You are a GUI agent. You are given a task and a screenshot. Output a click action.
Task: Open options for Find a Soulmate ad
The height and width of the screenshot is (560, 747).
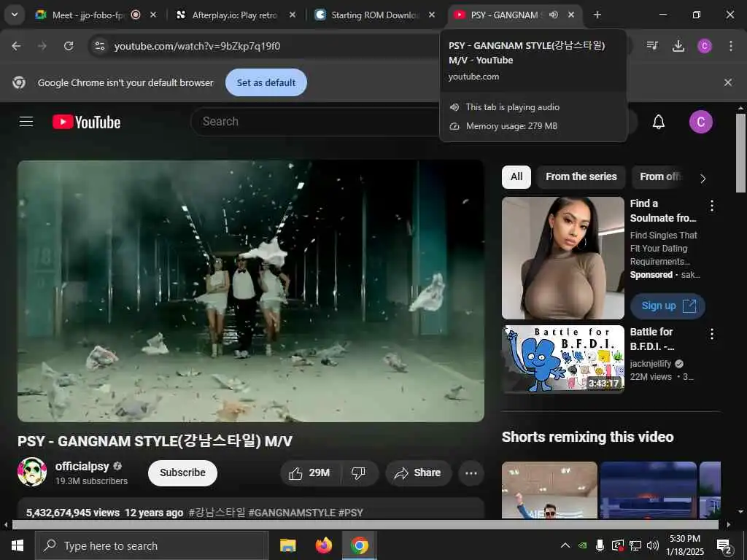tap(712, 206)
